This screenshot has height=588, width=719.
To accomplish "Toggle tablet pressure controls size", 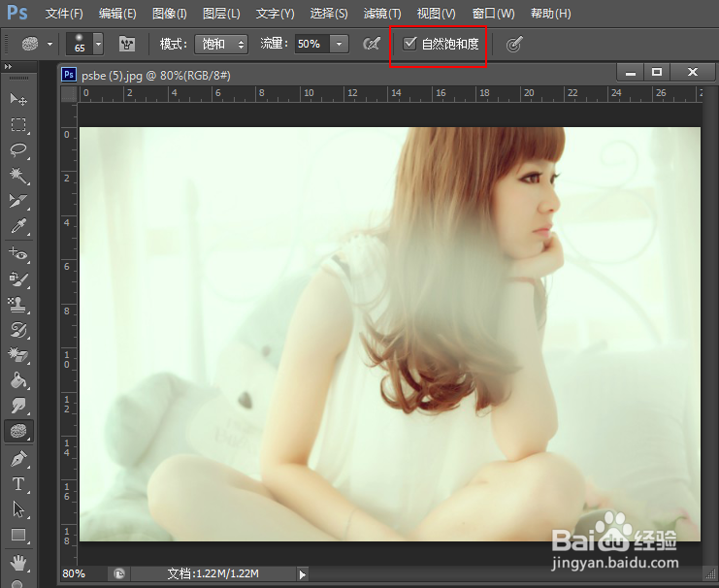I will [x=514, y=44].
